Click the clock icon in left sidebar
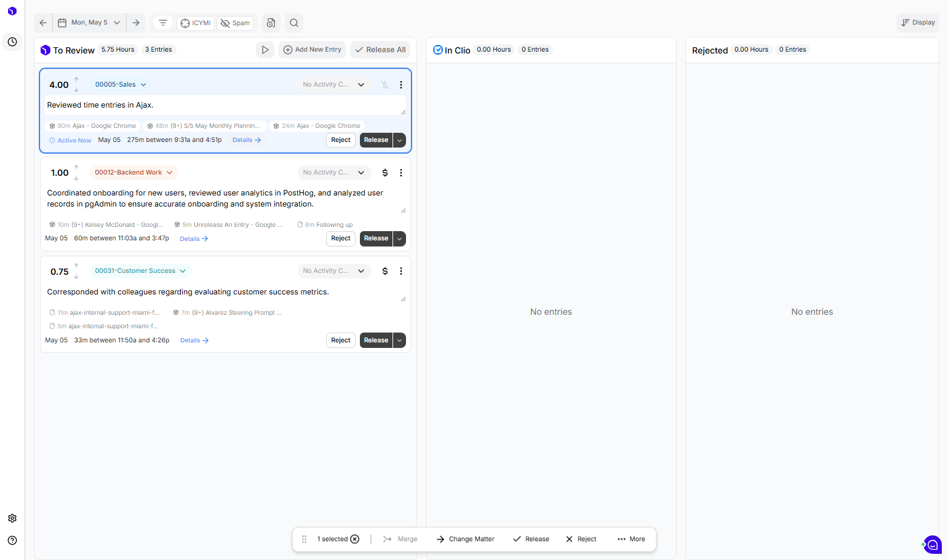 12,42
